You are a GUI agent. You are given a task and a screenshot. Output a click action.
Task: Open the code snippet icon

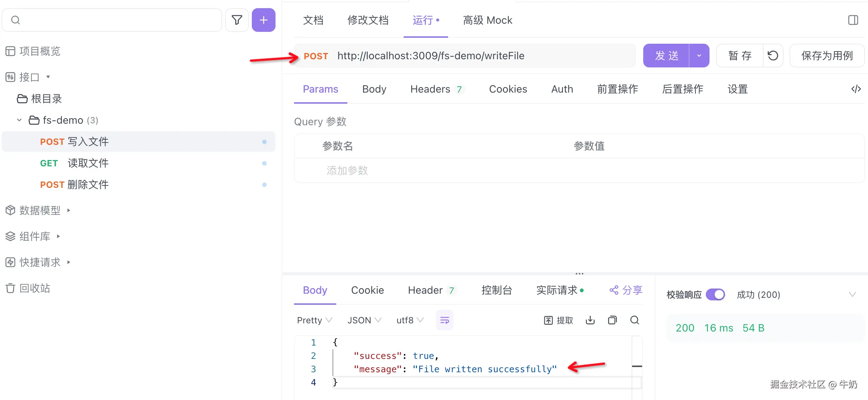pos(856,89)
